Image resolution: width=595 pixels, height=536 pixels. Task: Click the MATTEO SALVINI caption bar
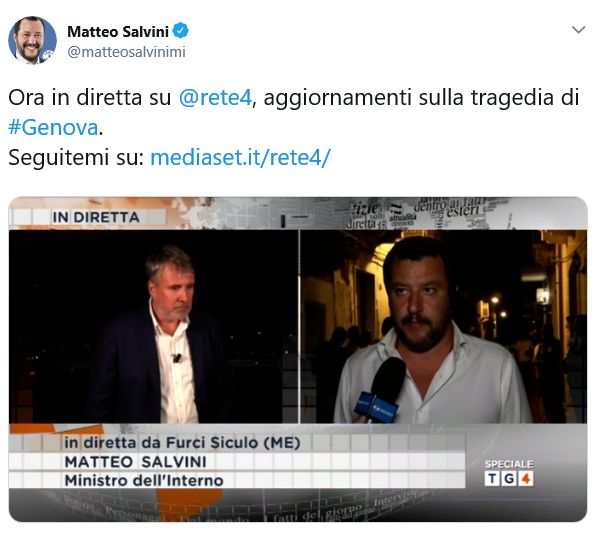pos(237,462)
